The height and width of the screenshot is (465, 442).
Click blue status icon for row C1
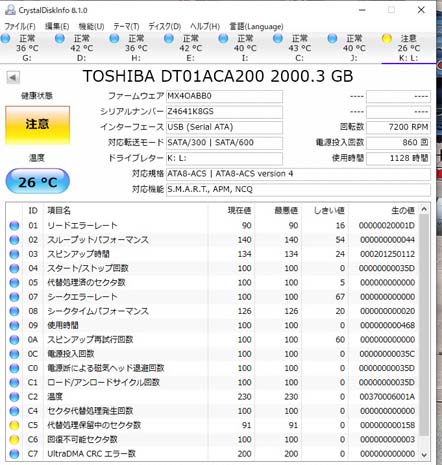tap(14, 382)
